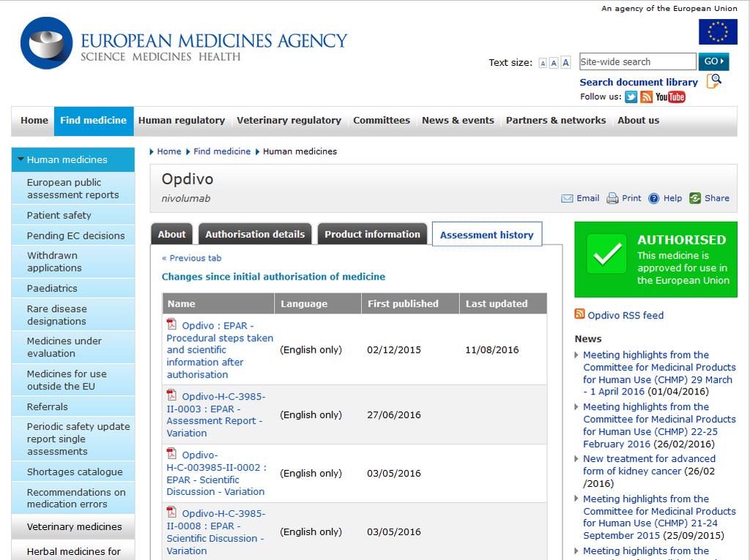This screenshot has height=560, width=750.
Task: Open Pending EC decisions sidebar item
Action: 73,235
